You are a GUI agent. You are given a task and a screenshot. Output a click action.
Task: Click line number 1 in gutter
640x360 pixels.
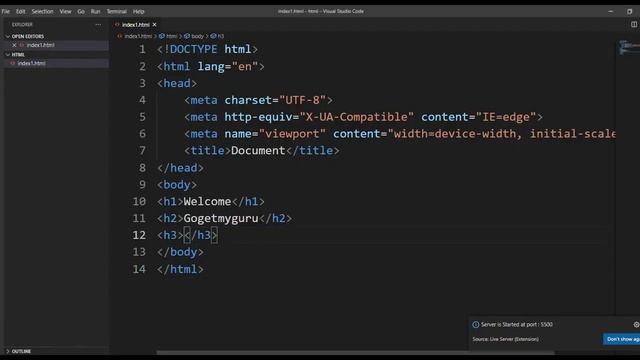[x=142, y=49]
